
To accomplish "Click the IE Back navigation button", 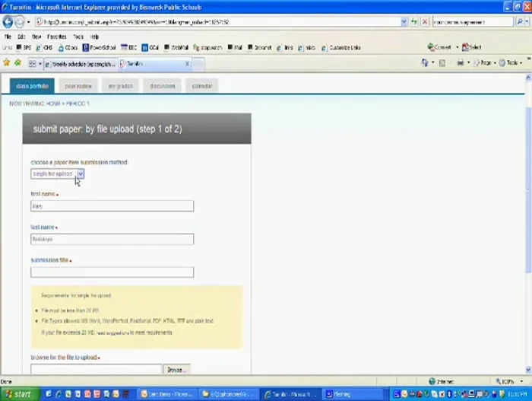I will tap(8, 22).
